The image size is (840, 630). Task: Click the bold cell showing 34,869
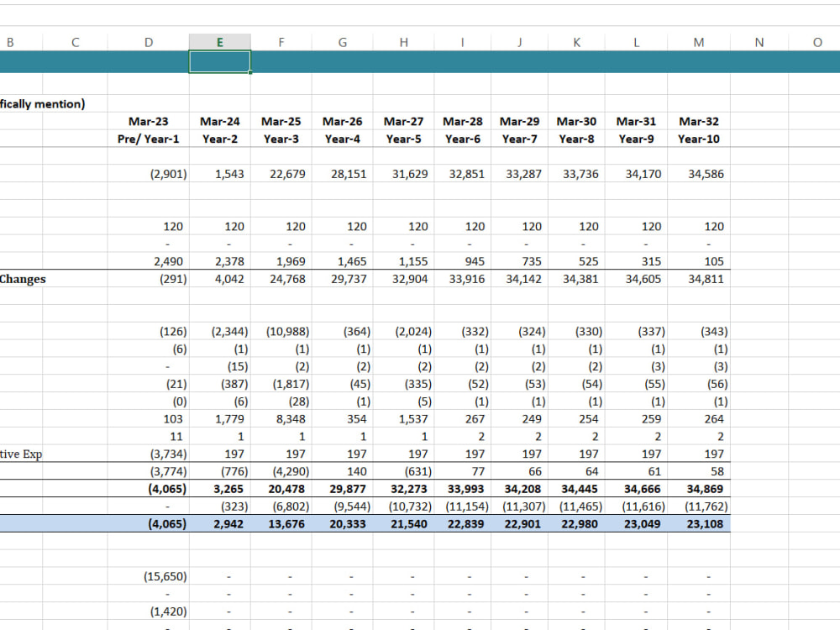(699, 489)
